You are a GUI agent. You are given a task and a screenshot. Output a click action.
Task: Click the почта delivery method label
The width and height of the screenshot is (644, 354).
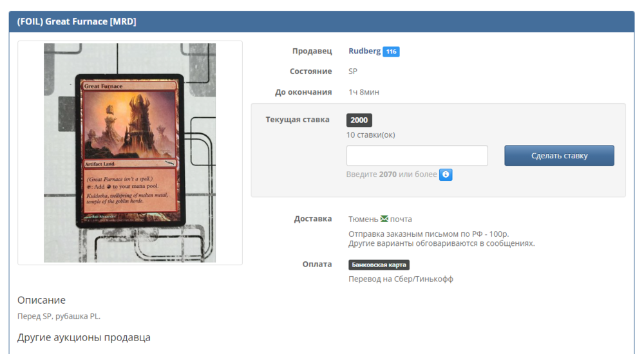401,219
